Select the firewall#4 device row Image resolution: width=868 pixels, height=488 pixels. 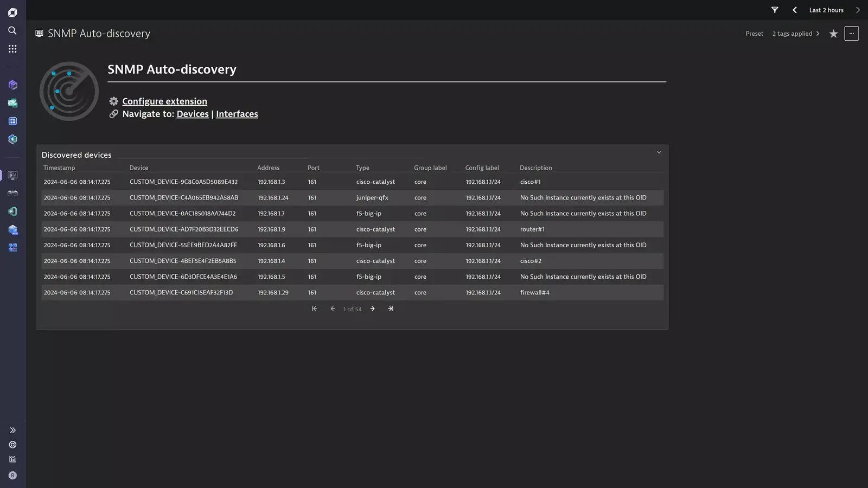(352, 292)
